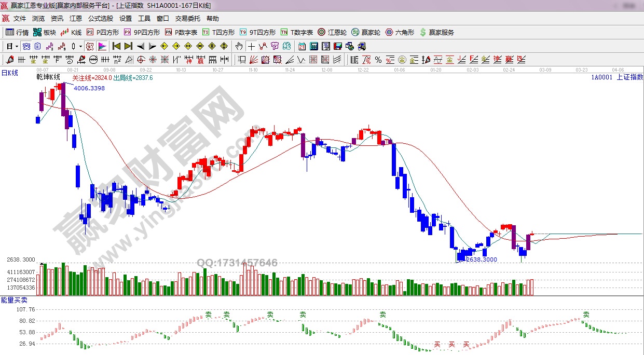Jump to the last bar with ▶| icon
The image size is (644, 355).
128,46
